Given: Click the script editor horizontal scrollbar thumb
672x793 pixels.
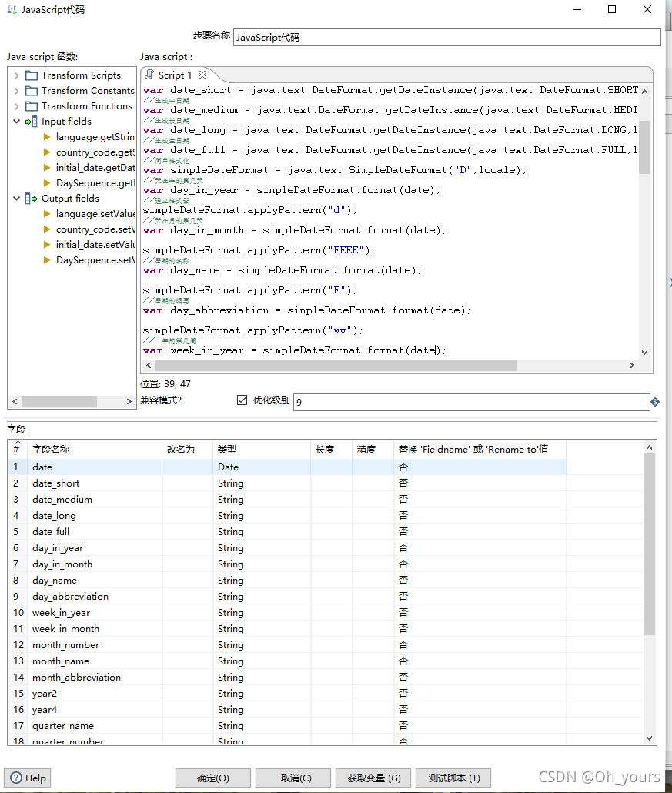Looking at the screenshot, I should (x=336, y=365).
